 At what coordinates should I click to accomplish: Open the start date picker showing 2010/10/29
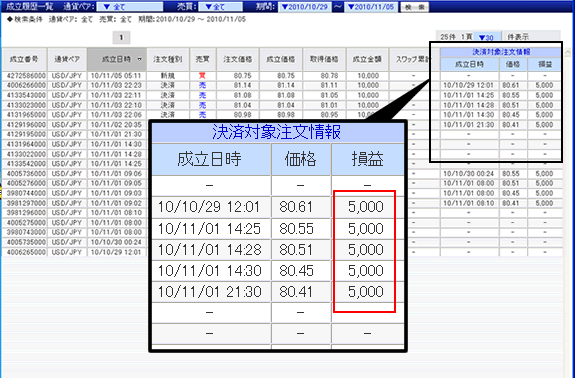(x=305, y=7)
